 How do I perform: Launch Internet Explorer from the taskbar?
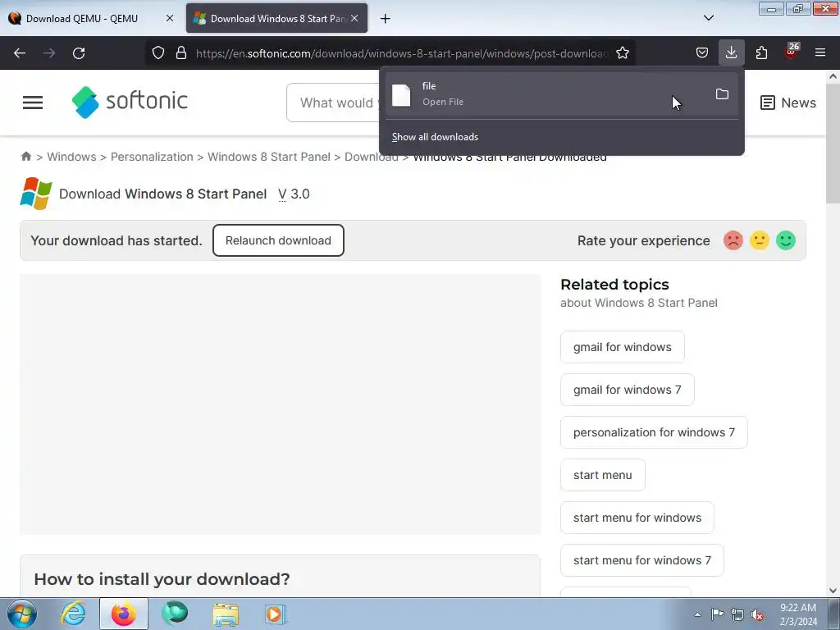(x=73, y=614)
